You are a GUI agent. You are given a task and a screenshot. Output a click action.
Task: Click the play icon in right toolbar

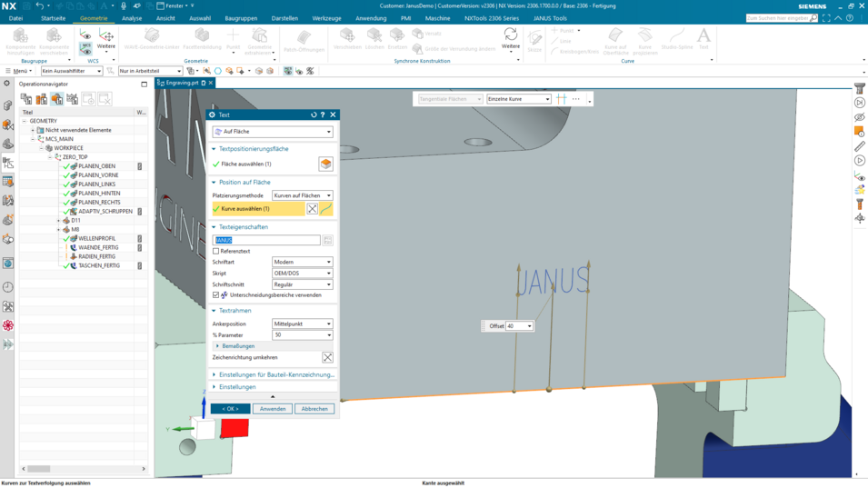click(x=859, y=161)
